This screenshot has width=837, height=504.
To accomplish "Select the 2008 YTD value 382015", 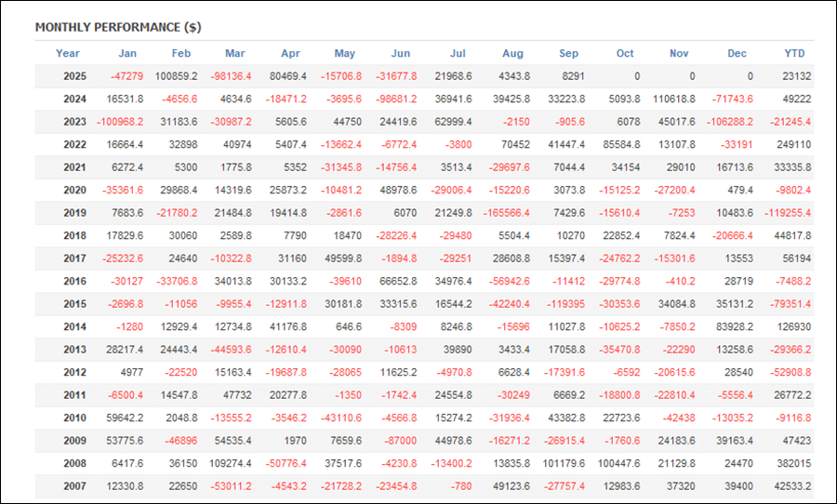I will tap(792, 463).
